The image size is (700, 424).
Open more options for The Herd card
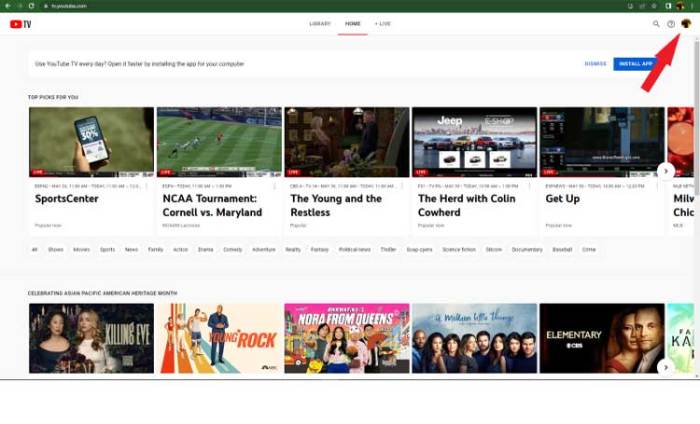529,186
